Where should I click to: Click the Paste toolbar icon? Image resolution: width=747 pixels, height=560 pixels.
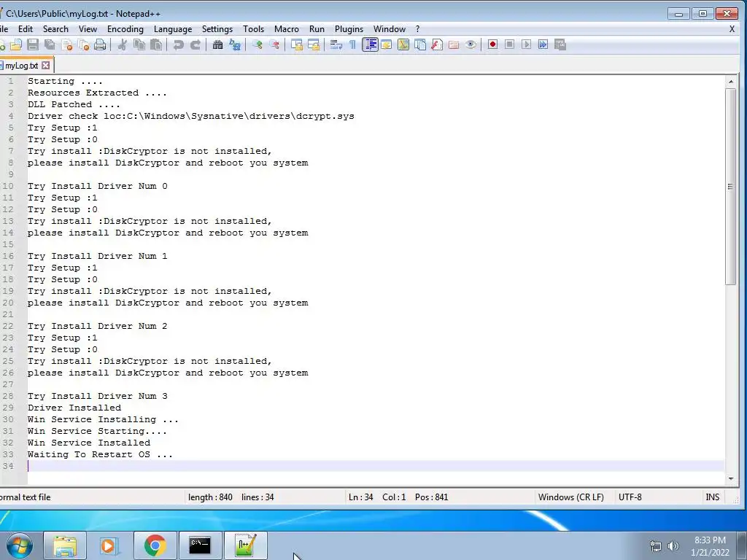pyautogui.click(x=156, y=44)
